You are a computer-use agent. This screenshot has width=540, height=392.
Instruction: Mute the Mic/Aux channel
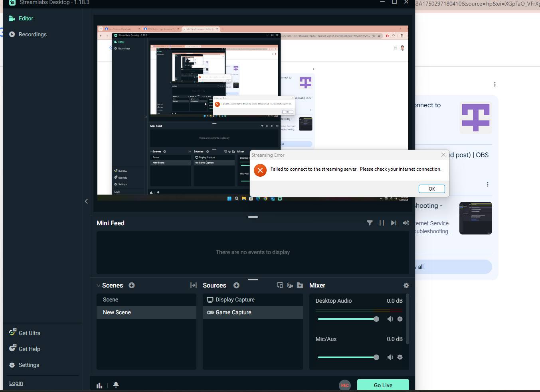tap(390, 357)
